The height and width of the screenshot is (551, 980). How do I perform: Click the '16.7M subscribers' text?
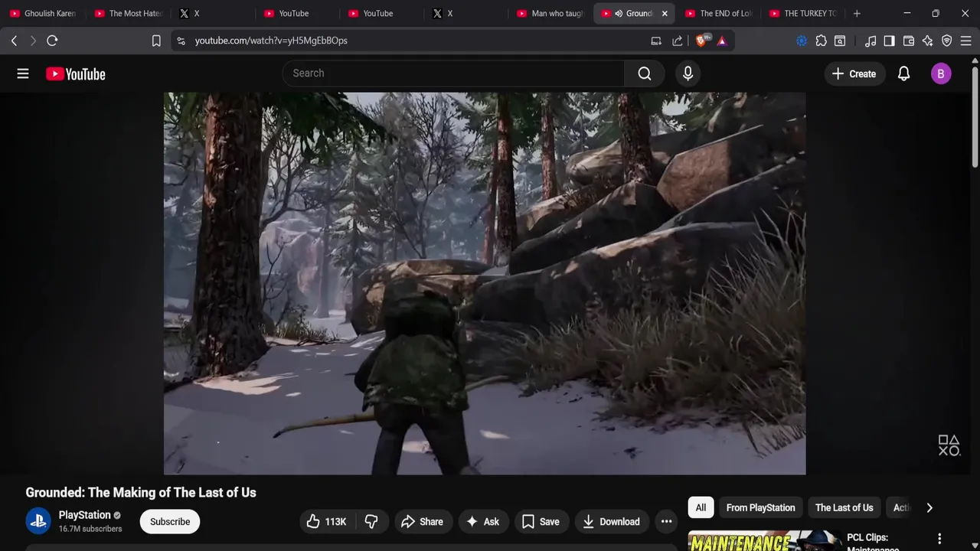(90, 529)
